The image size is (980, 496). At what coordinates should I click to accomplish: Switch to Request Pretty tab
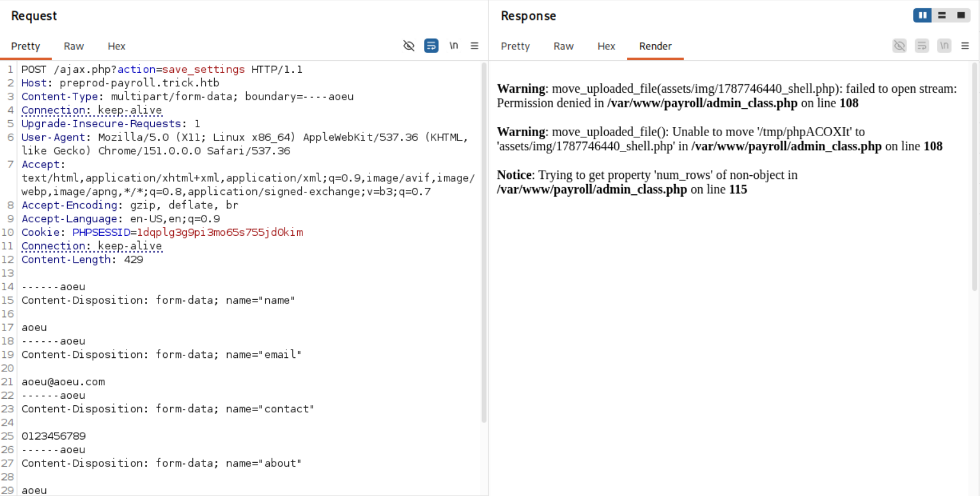click(x=26, y=46)
